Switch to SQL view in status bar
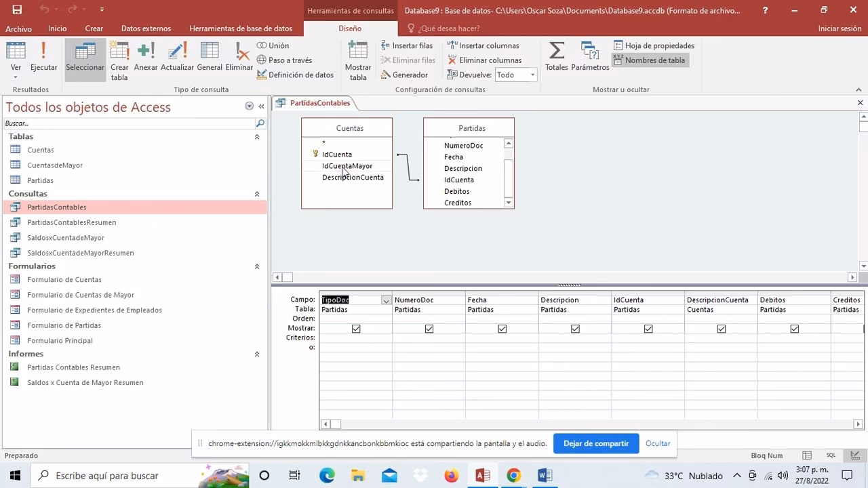This screenshot has width=868, height=488. pyautogui.click(x=831, y=455)
